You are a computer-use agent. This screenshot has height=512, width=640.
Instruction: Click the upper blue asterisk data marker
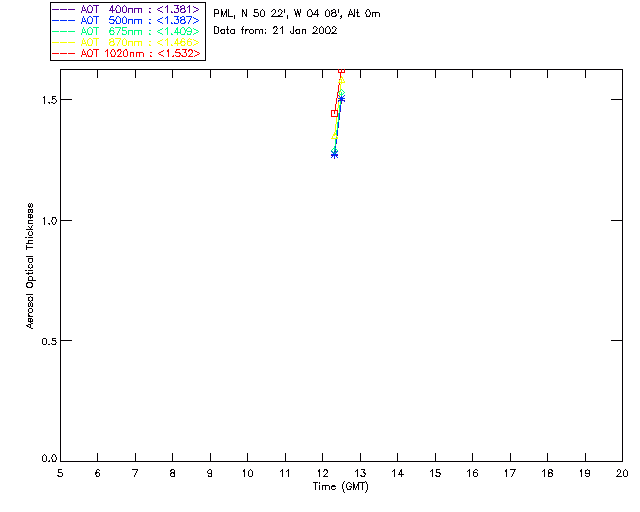(341, 98)
